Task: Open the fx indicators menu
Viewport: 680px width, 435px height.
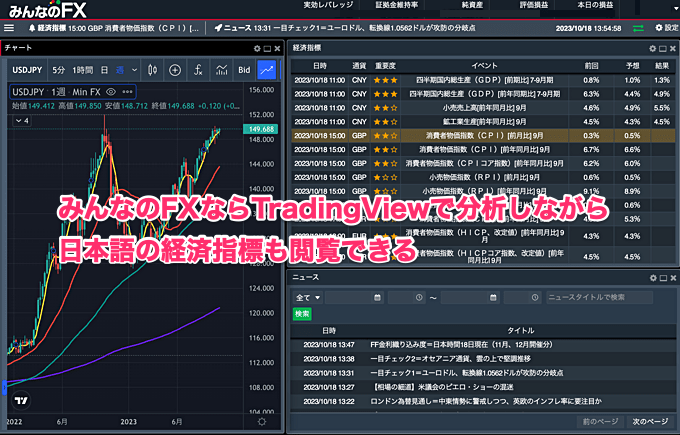Action: [198, 70]
